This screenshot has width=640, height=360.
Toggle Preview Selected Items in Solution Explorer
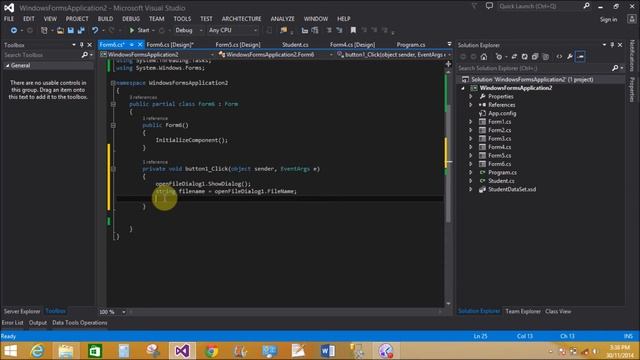pyautogui.click(x=580, y=57)
